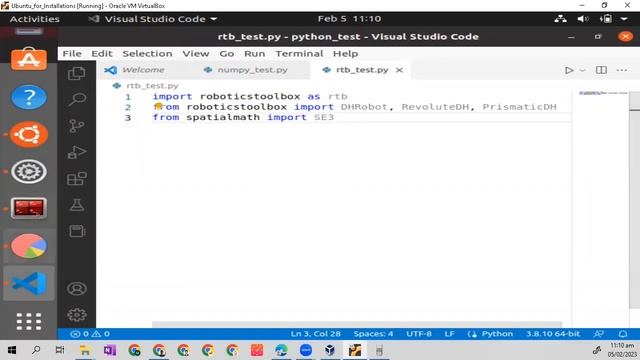Open the Explorer view in activity bar

(x=77, y=73)
